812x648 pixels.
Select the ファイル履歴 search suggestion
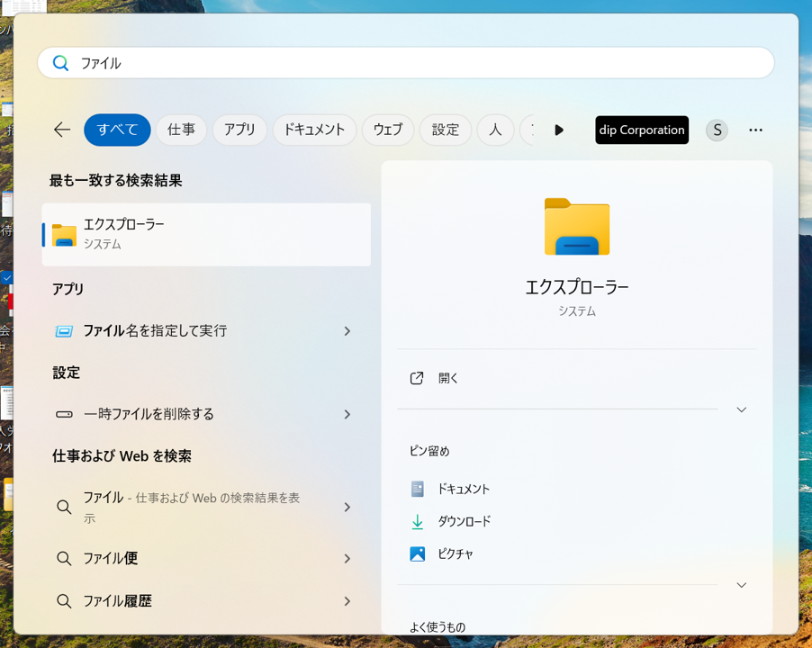(207, 601)
